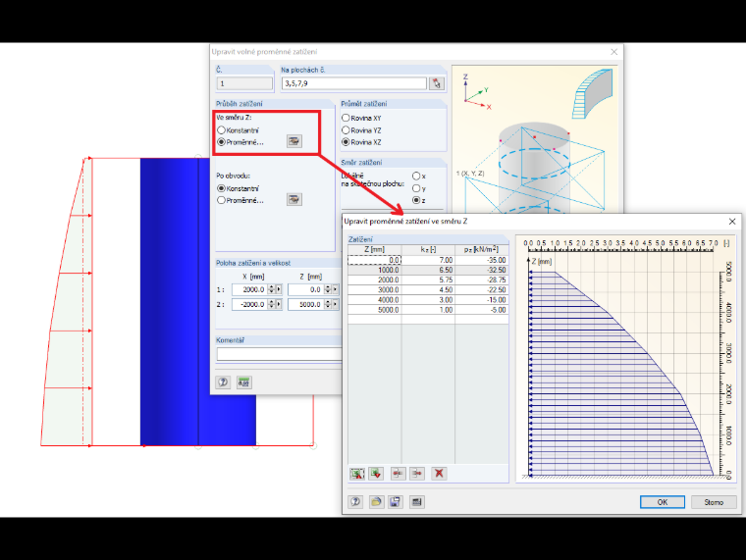Select the Z cell '1000.0' in the load table

[x=374, y=270]
